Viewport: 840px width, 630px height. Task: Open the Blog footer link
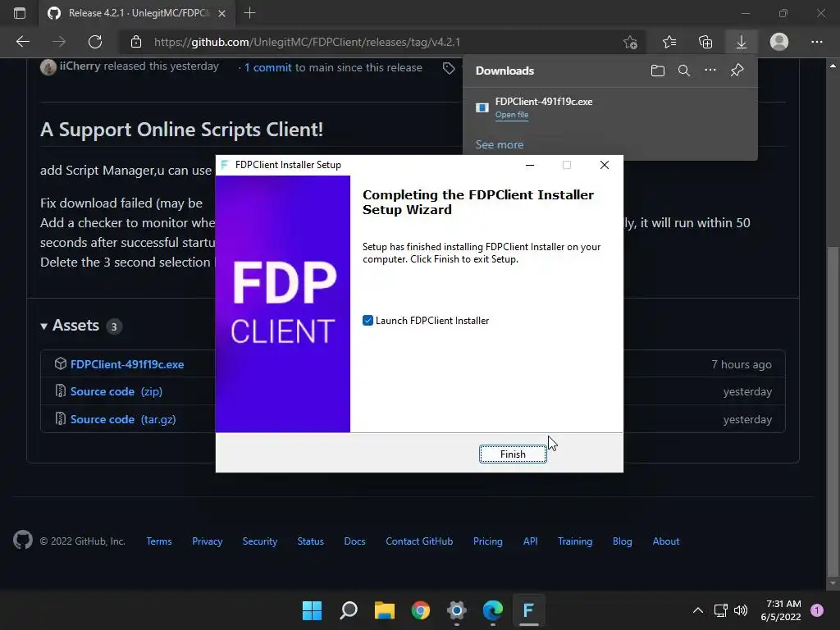point(623,541)
